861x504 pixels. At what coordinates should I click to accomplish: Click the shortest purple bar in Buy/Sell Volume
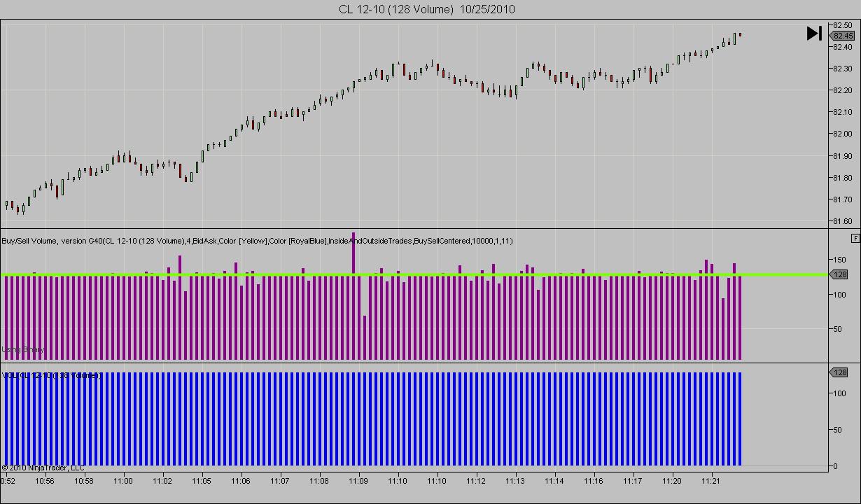(x=365, y=337)
